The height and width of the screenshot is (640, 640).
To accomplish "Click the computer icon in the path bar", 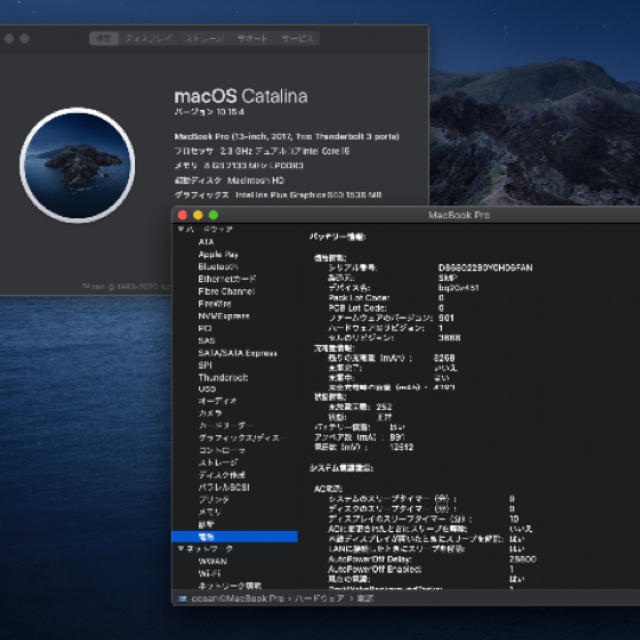I will (182, 598).
